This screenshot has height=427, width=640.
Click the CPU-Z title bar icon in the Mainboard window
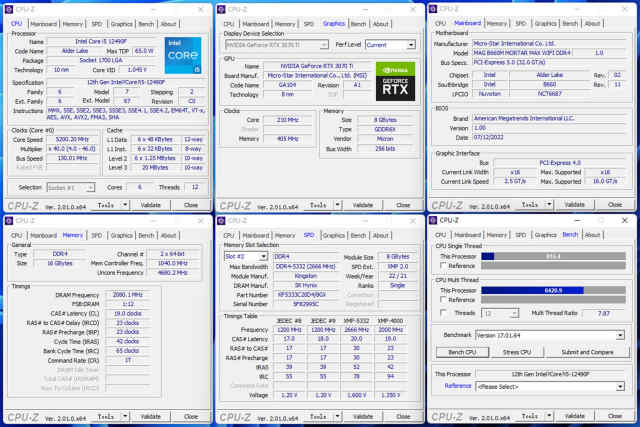point(433,8)
